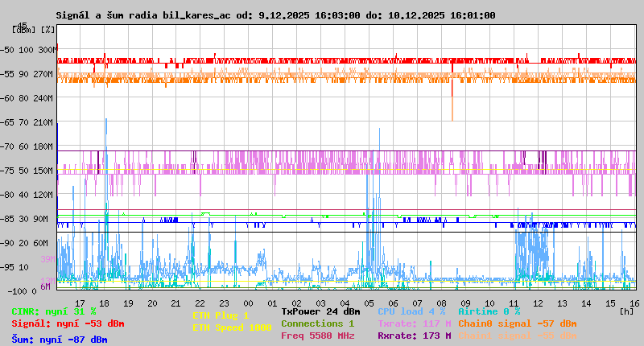Click the hour '03' x-axis label
Screen dimensions: 644x346
click(x=320, y=303)
